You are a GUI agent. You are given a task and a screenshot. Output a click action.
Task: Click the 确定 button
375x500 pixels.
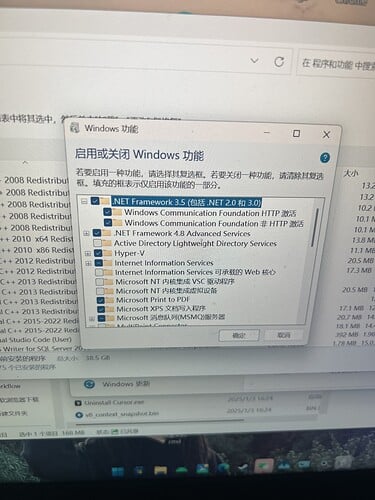[x=239, y=335]
